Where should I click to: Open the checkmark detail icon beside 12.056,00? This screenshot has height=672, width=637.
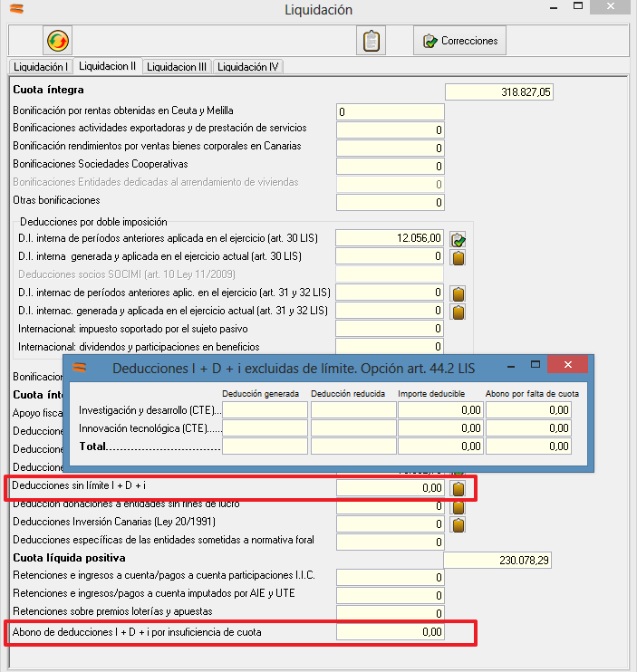click(x=458, y=239)
